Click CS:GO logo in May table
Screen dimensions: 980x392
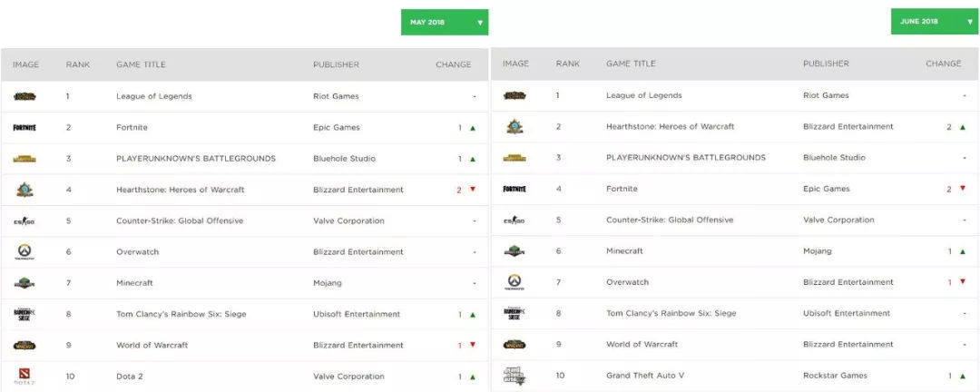(x=25, y=220)
